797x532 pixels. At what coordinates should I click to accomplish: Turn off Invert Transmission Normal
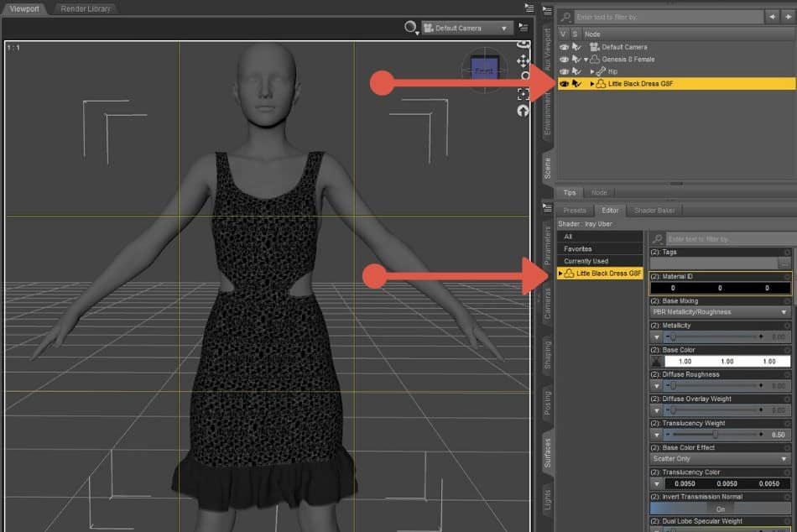(x=720, y=509)
